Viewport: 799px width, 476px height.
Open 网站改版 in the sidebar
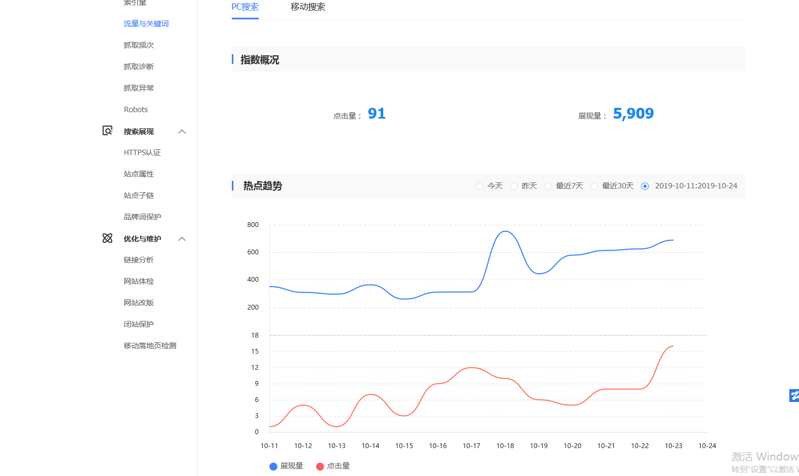tap(139, 302)
